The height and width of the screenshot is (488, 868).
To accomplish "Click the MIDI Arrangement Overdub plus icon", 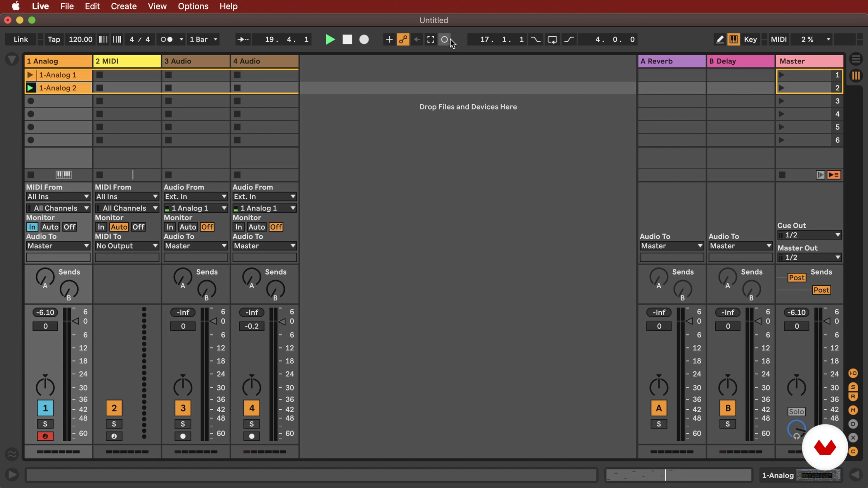I will [389, 39].
